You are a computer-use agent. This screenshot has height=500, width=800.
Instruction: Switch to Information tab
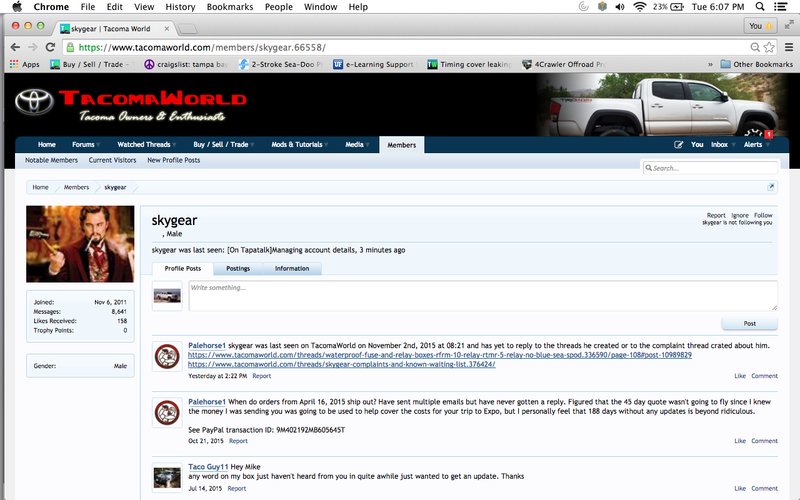tap(292, 269)
